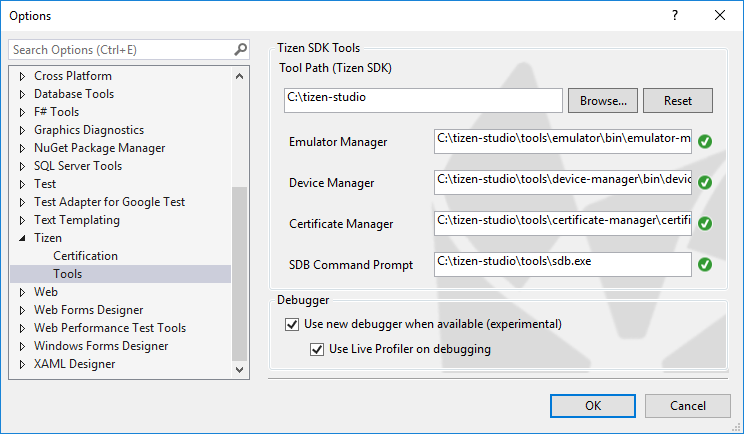The image size is (744, 434).
Task: Toggle Use new debugger when available checkbox
Action: (x=292, y=324)
